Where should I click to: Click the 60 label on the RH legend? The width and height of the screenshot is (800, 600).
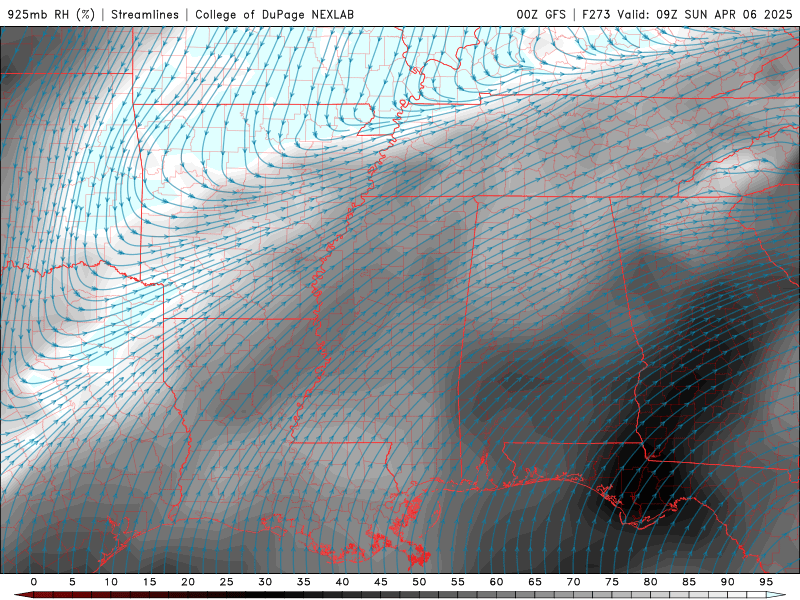pos(496,582)
